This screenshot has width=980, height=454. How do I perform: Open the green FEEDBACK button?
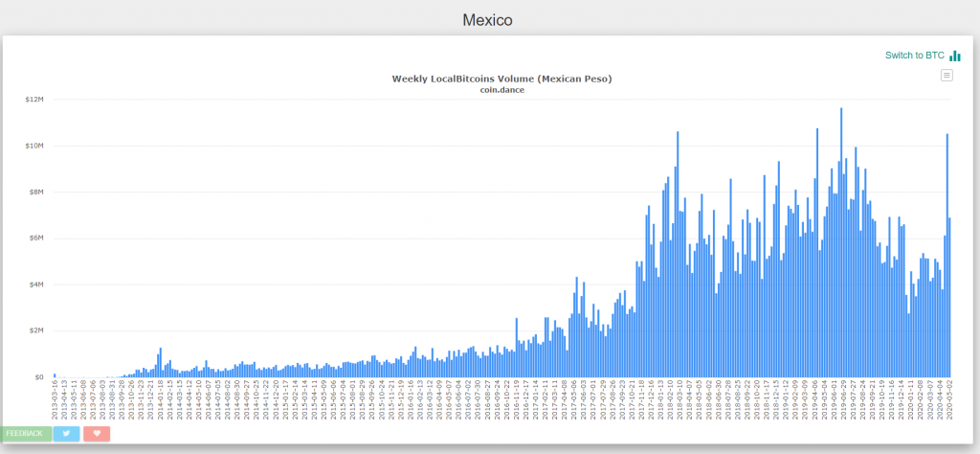tap(25, 434)
